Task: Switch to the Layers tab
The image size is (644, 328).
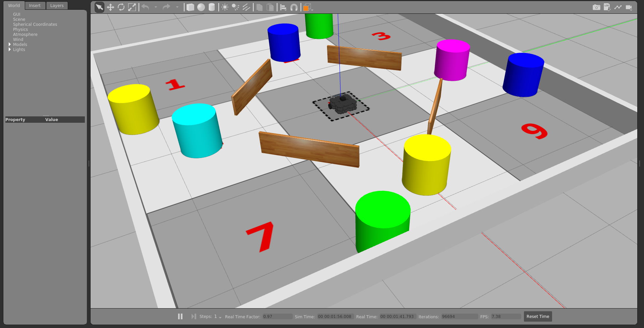Action: click(57, 5)
